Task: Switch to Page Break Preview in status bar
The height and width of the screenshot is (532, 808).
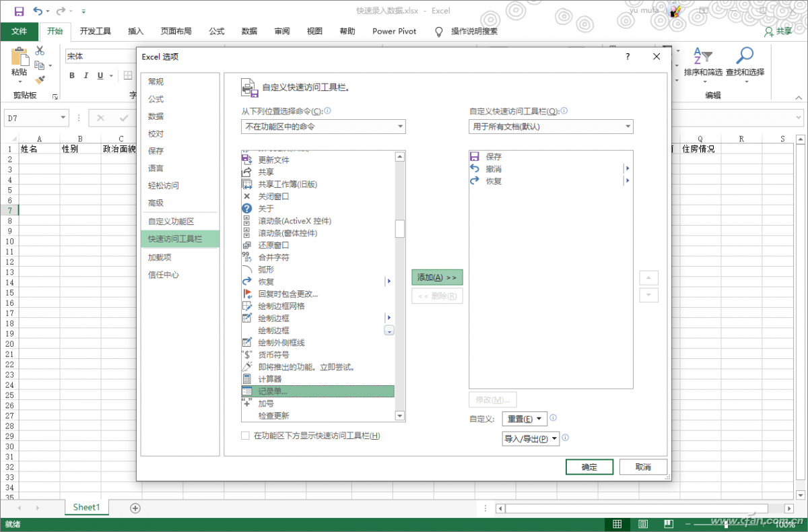Action: coord(669,523)
